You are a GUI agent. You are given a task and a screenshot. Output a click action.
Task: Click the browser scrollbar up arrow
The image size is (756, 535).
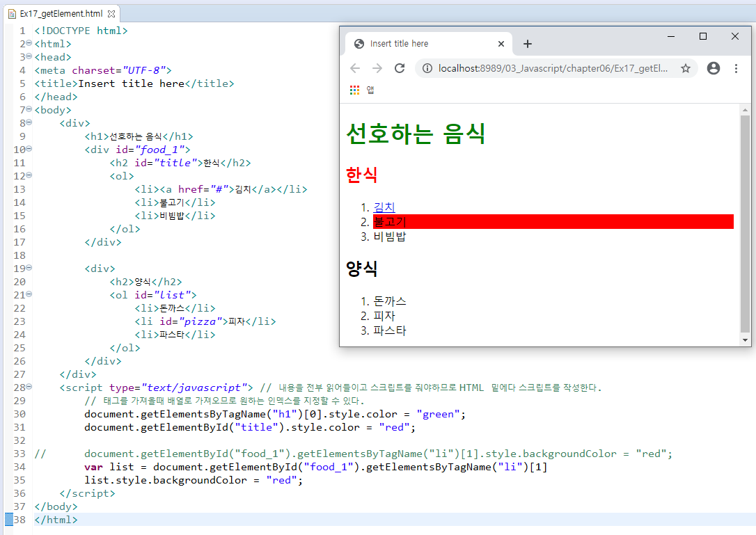(746, 110)
